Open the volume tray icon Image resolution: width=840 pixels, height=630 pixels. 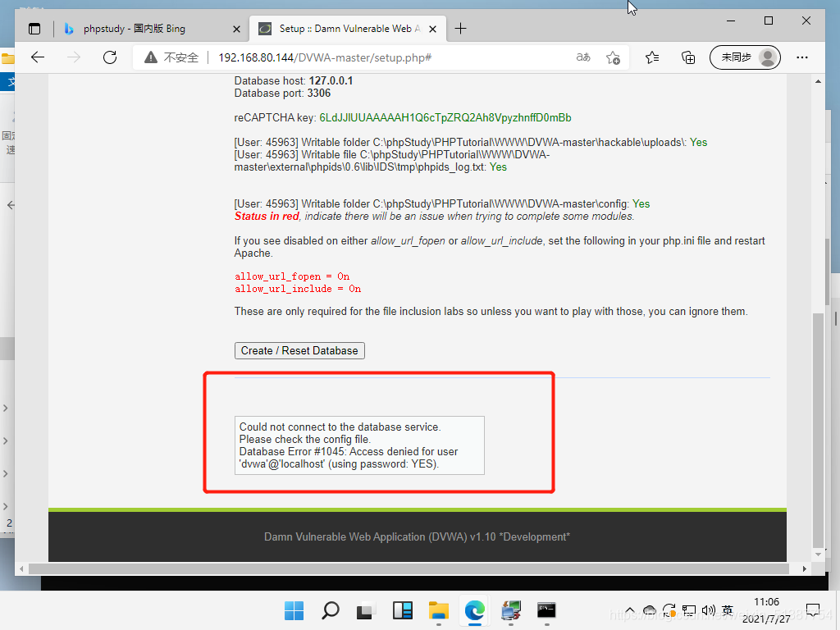pyautogui.click(x=708, y=610)
